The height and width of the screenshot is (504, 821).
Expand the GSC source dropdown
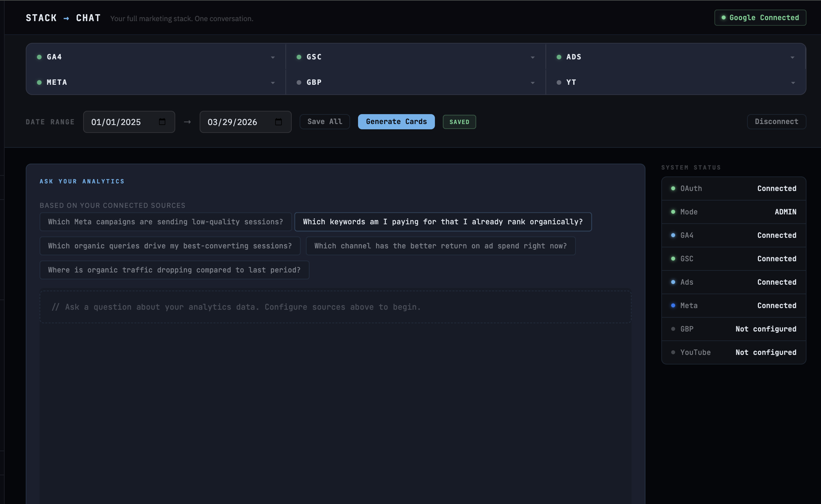point(532,57)
